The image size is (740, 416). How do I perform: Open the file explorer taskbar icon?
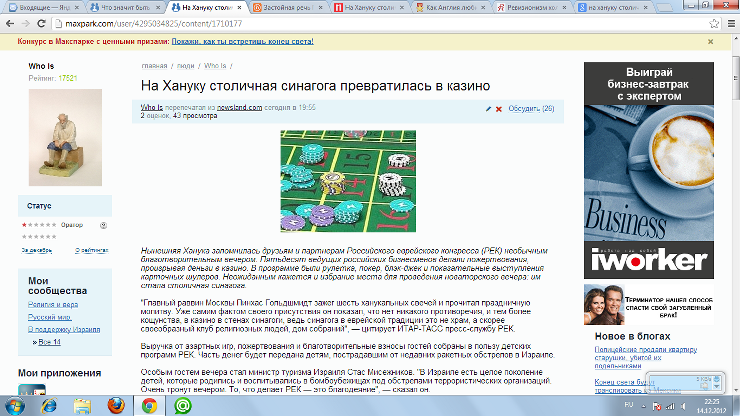[81, 405]
